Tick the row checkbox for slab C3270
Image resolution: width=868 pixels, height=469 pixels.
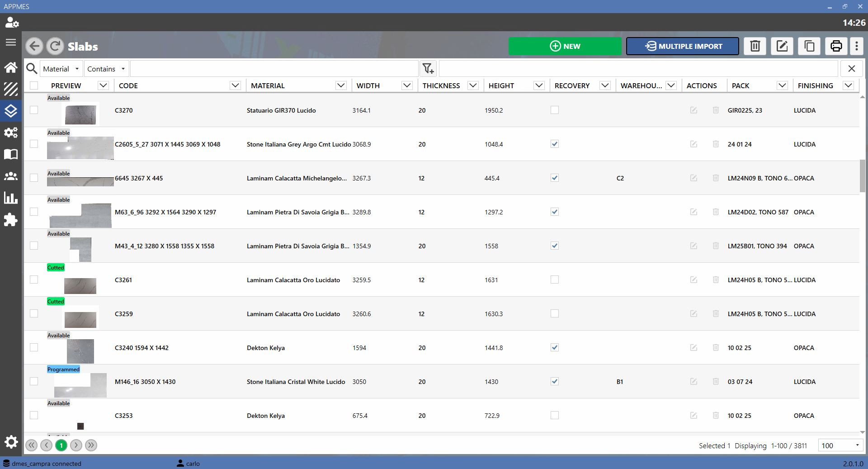click(34, 110)
